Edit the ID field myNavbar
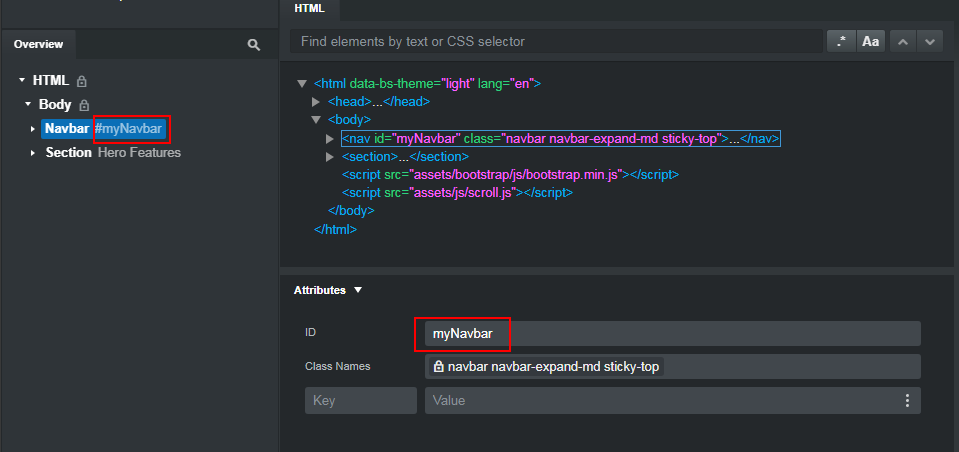This screenshot has height=452, width=959. click(673, 334)
